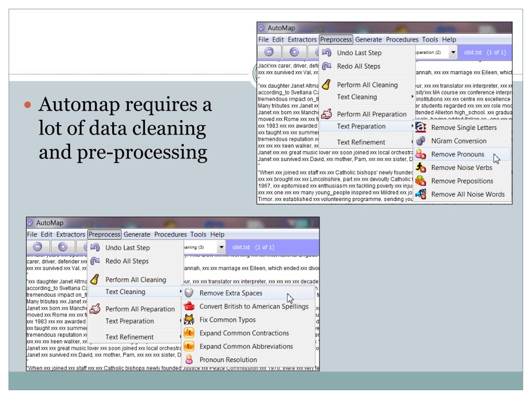Open Edit menu in lower AutoMap window
The height and width of the screenshot is (399, 532).
click(46, 234)
